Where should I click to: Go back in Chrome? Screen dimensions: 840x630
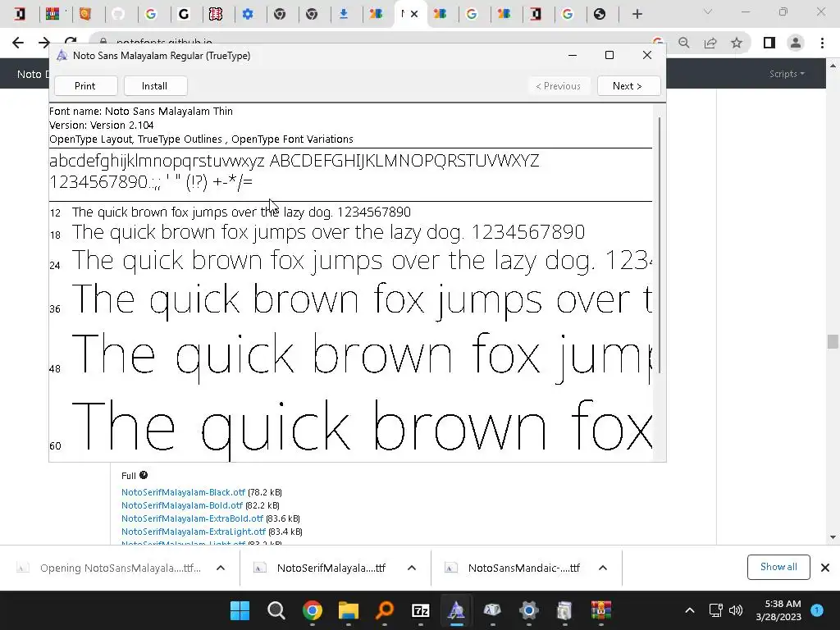tap(18, 43)
